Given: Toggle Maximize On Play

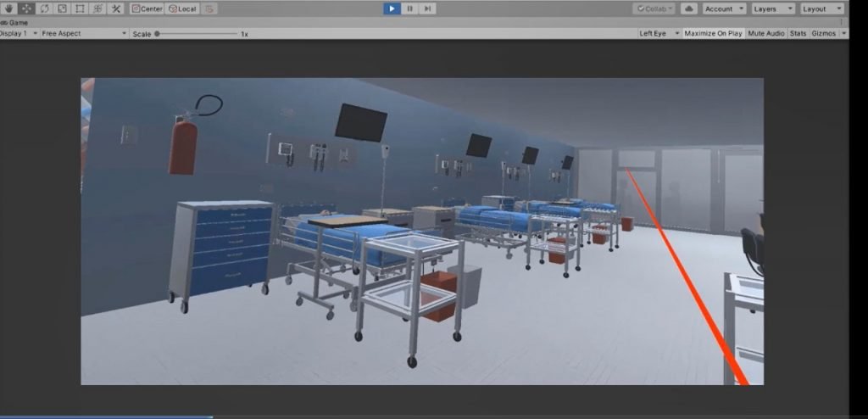Looking at the screenshot, I should [x=713, y=33].
